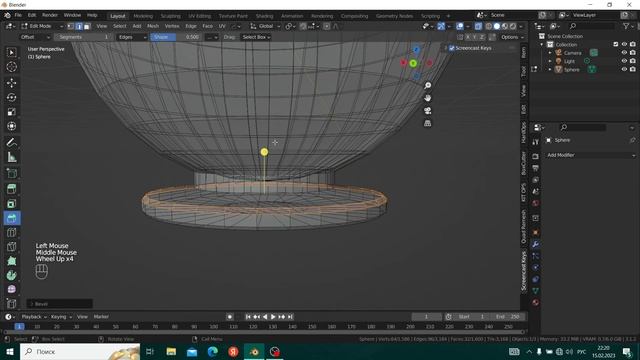Open the Offset width type dropdown
640x360 pixels.
[x=35, y=37]
